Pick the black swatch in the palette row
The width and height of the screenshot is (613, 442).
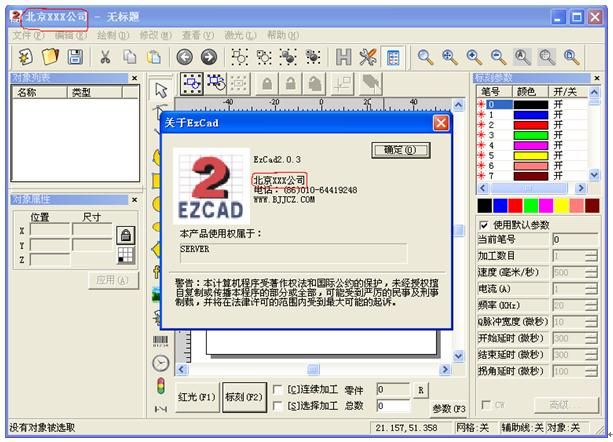[x=485, y=206]
